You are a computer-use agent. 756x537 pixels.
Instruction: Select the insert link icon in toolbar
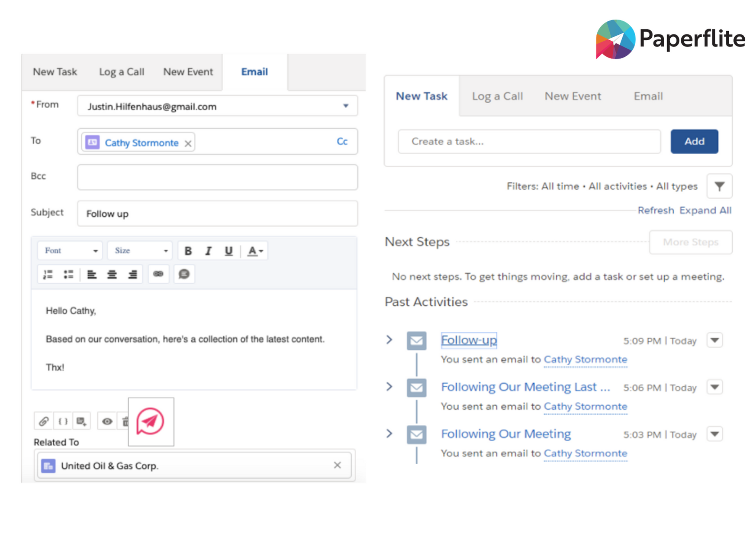click(158, 274)
